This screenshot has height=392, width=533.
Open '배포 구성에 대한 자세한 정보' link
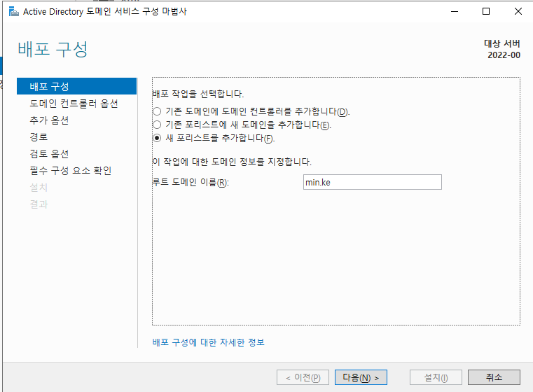pyautogui.click(x=209, y=342)
